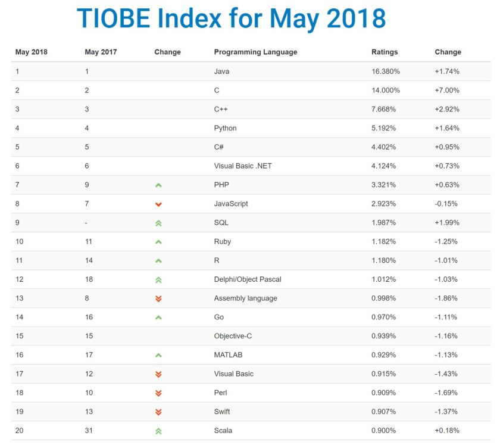Click the green up arrow in Ruby row
The image size is (500, 448).
tap(158, 242)
